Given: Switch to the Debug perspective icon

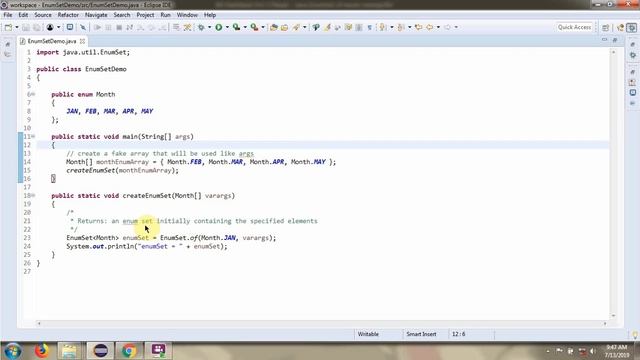Looking at the screenshot, I should click(632, 27).
